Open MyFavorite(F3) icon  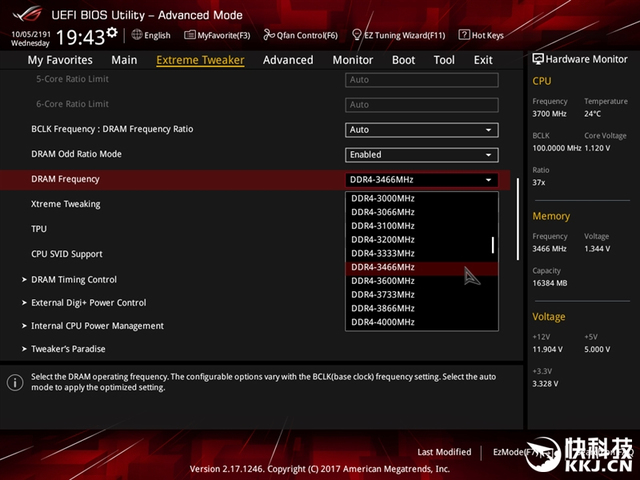(x=189, y=35)
